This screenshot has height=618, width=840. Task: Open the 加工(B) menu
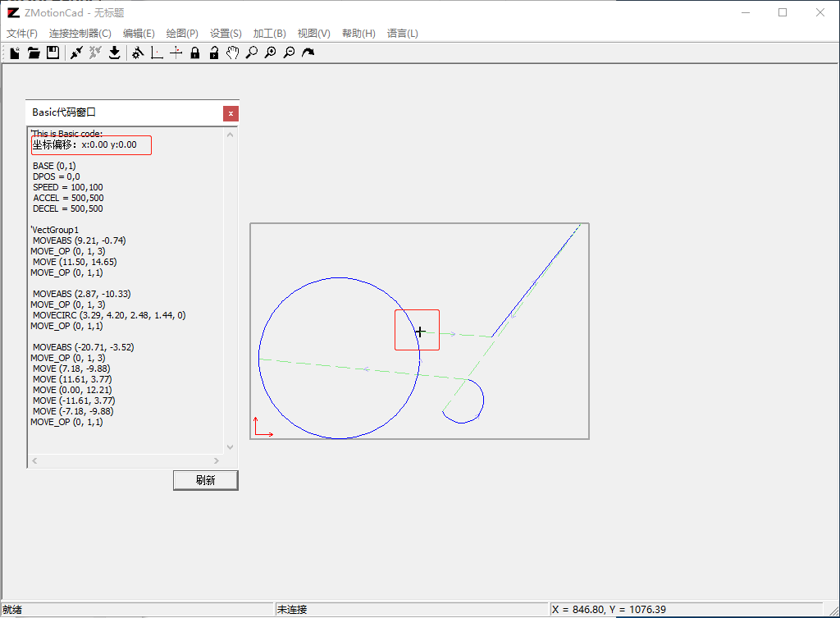tap(269, 33)
